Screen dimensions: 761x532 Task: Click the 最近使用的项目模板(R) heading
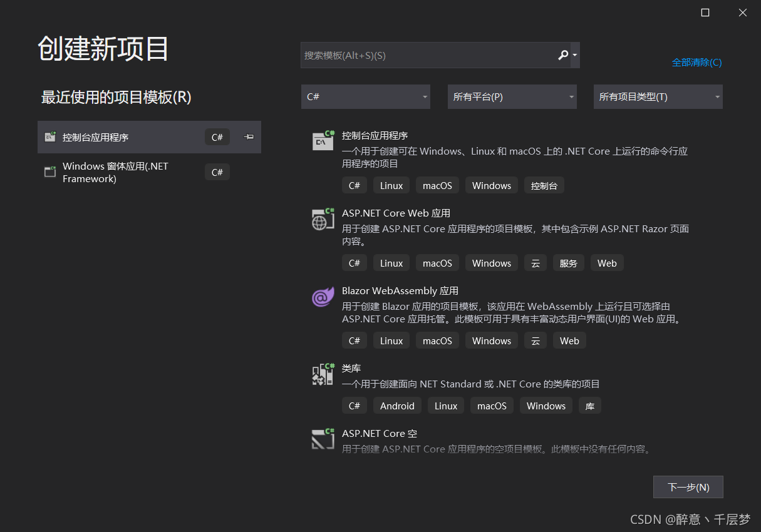click(x=116, y=97)
